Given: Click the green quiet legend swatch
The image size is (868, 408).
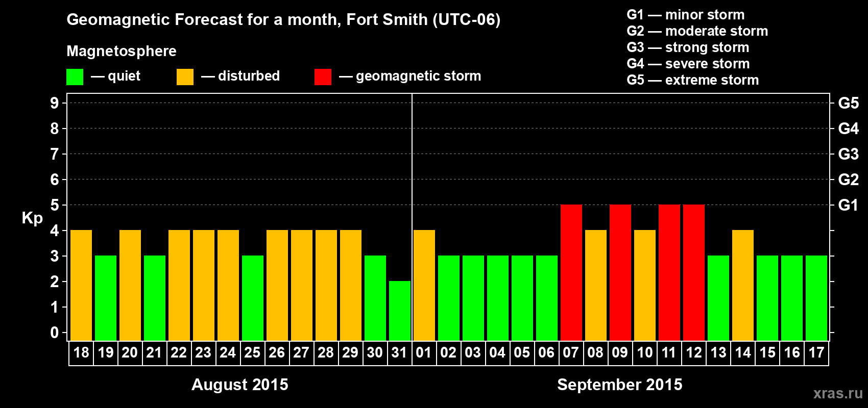Looking at the screenshot, I should 75,77.
